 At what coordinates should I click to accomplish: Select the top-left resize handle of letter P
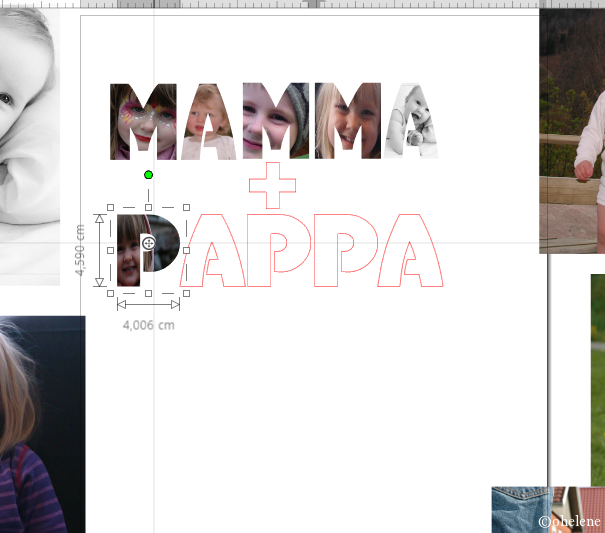(110, 208)
